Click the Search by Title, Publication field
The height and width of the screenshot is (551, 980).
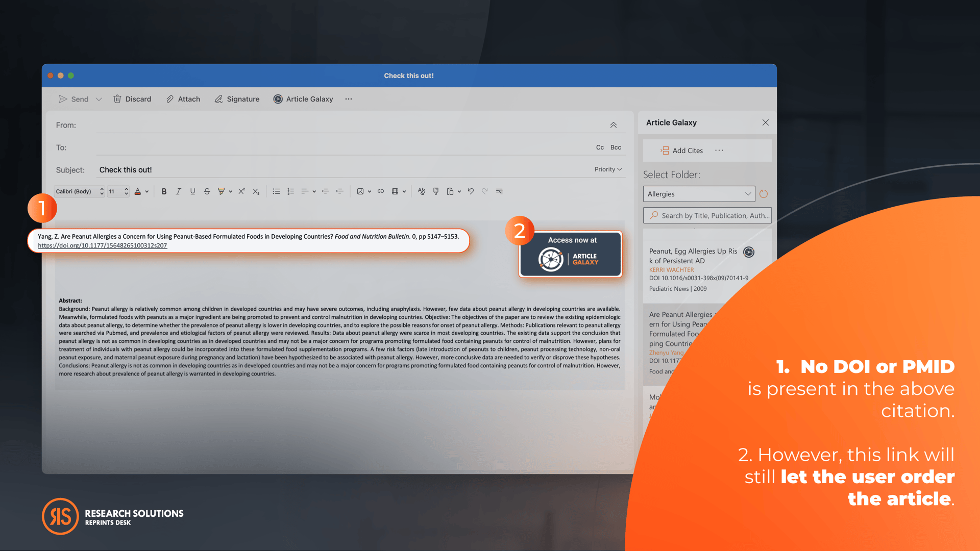click(707, 216)
